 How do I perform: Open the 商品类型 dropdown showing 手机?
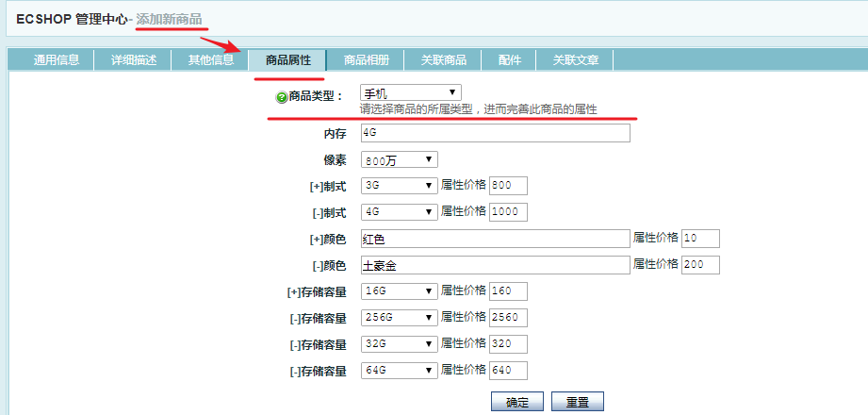point(410,92)
